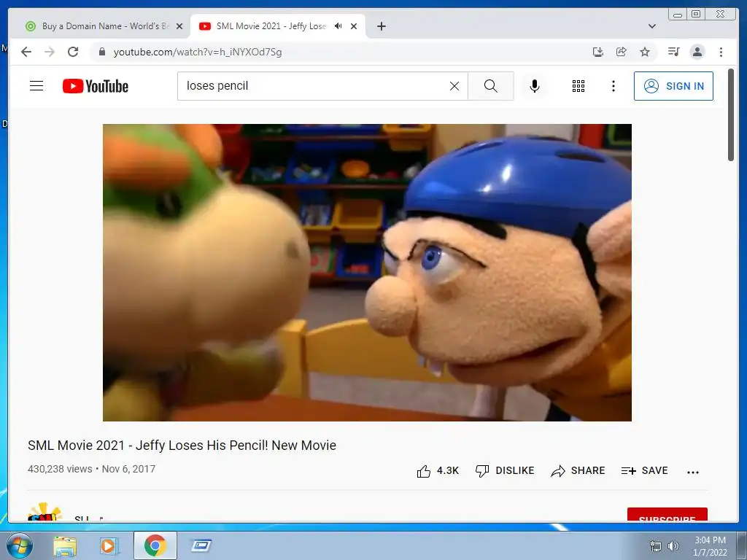Share the video
Viewport: 747px width, 560px height.
pos(578,471)
